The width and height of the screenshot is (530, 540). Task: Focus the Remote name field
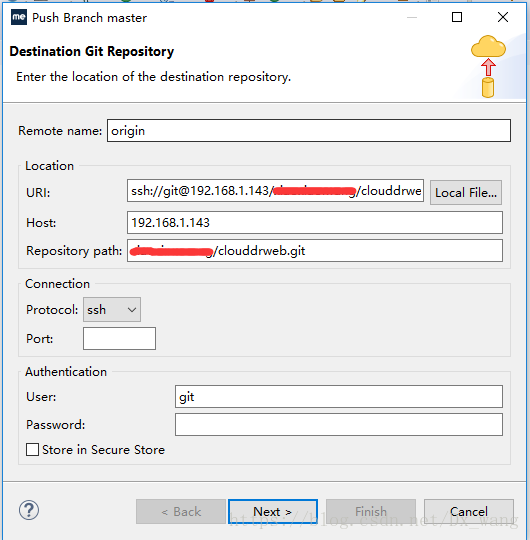click(x=309, y=131)
